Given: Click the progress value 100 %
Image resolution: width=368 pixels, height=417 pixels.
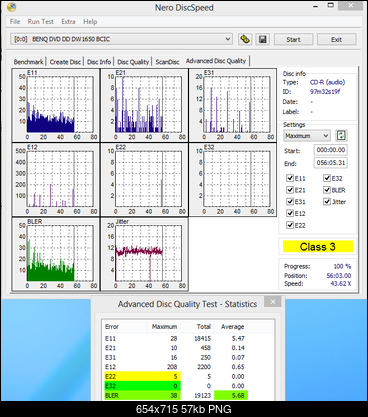Looking at the screenshot, I should (342, 266).
